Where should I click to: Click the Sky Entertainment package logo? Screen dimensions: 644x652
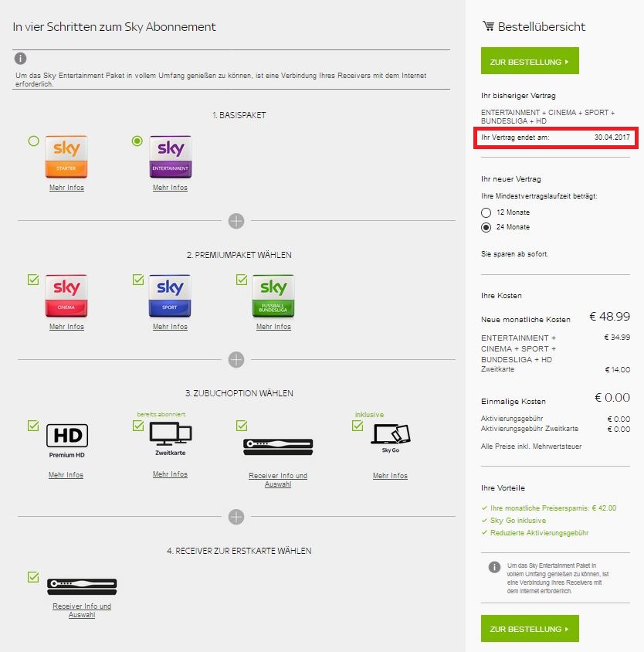pos(171,156)
